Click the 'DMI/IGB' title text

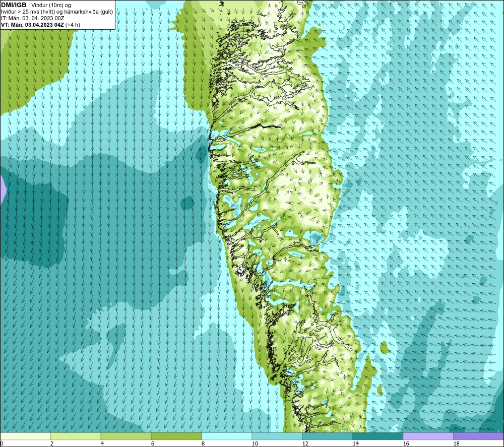tap(14, 5)
